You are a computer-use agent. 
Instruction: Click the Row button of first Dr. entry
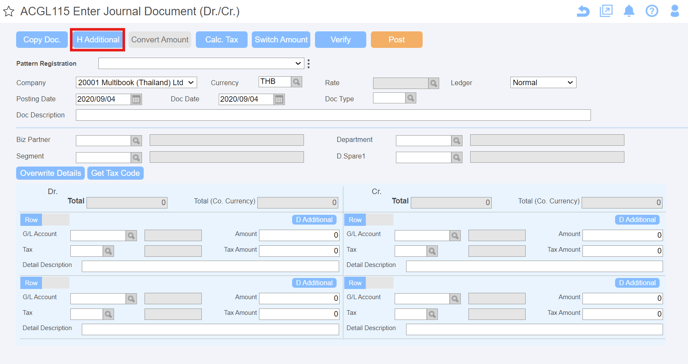(31, 220)
